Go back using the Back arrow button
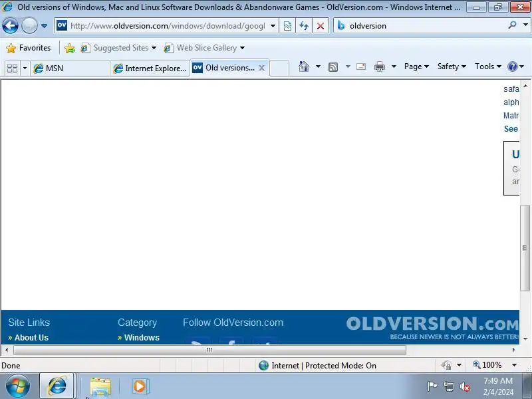The image size is (532, 399). (10, 25)
